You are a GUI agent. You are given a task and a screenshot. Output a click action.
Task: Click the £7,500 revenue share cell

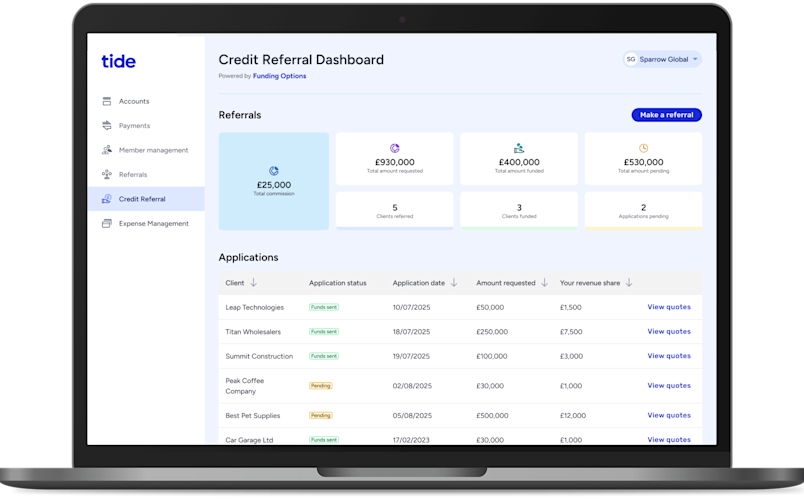[571, 332]
